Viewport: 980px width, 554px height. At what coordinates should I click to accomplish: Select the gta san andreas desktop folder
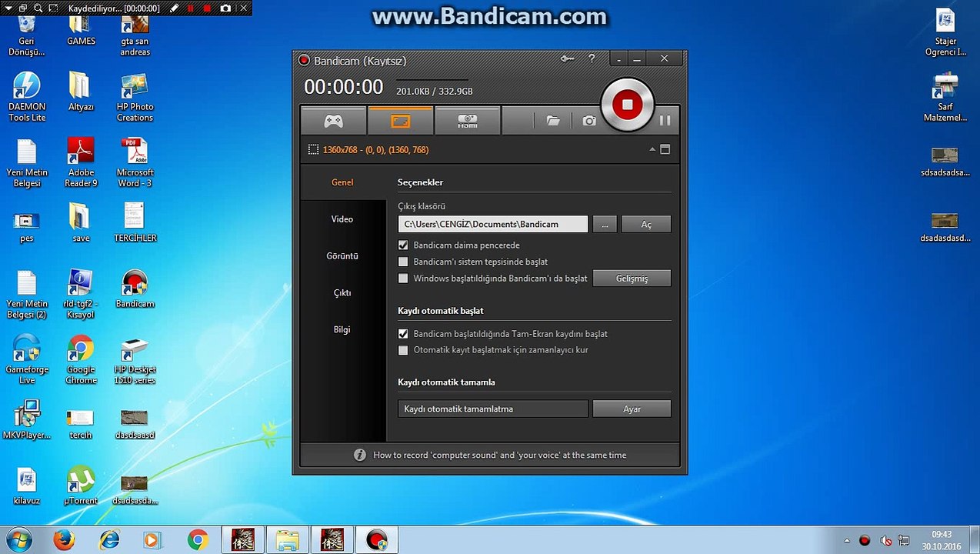point(135,36)
